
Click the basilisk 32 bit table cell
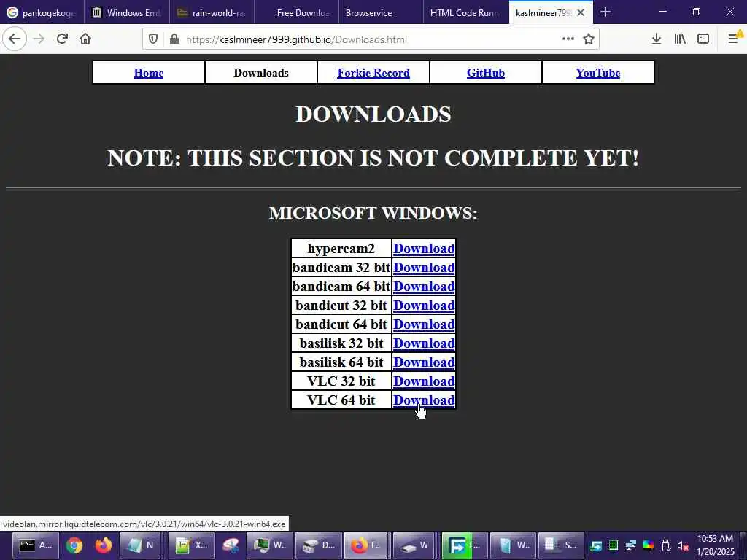click(x=341, y=343)
